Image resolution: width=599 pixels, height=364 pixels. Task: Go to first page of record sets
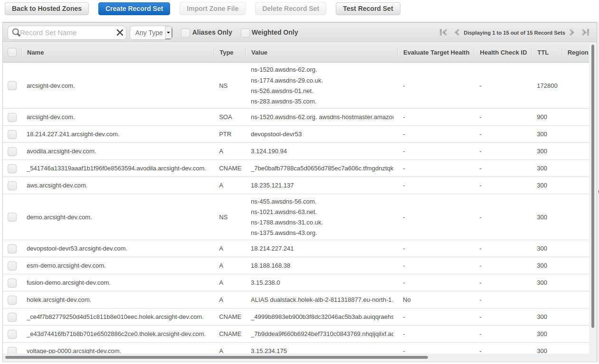pos(443,33)
